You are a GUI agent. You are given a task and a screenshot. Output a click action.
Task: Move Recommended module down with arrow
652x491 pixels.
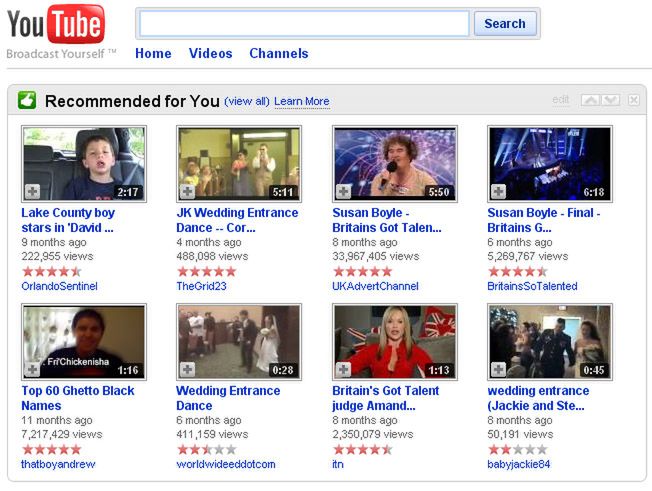tap(610, 100)
